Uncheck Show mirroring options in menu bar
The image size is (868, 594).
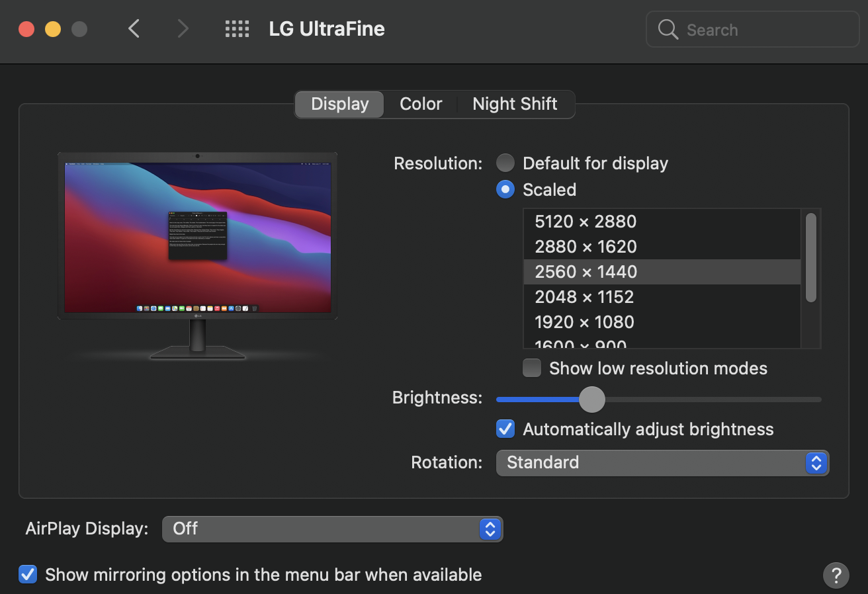click(x=28, y=574)
